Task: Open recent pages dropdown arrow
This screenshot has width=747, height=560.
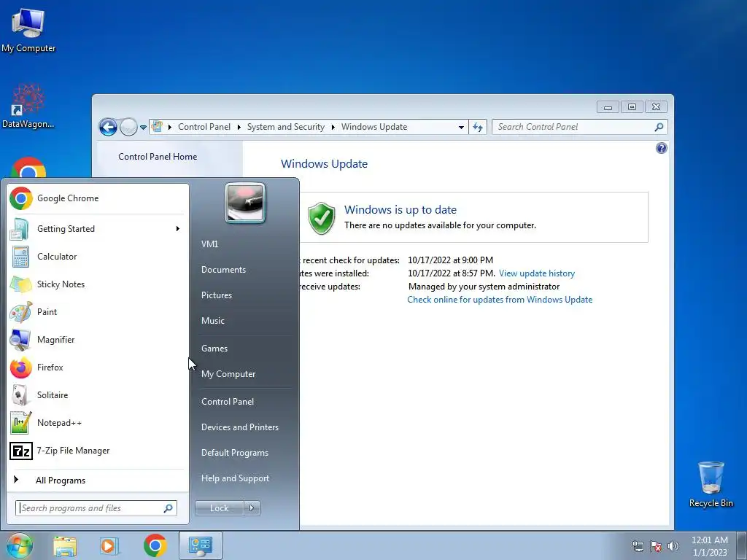Action: click(x=144, y=128)
